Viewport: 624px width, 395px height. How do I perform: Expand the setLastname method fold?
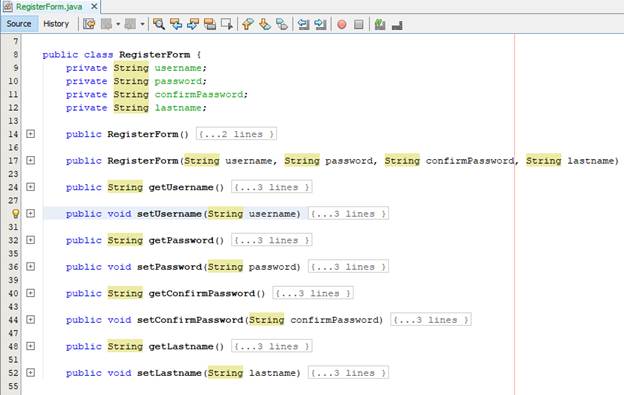point(31,373)
